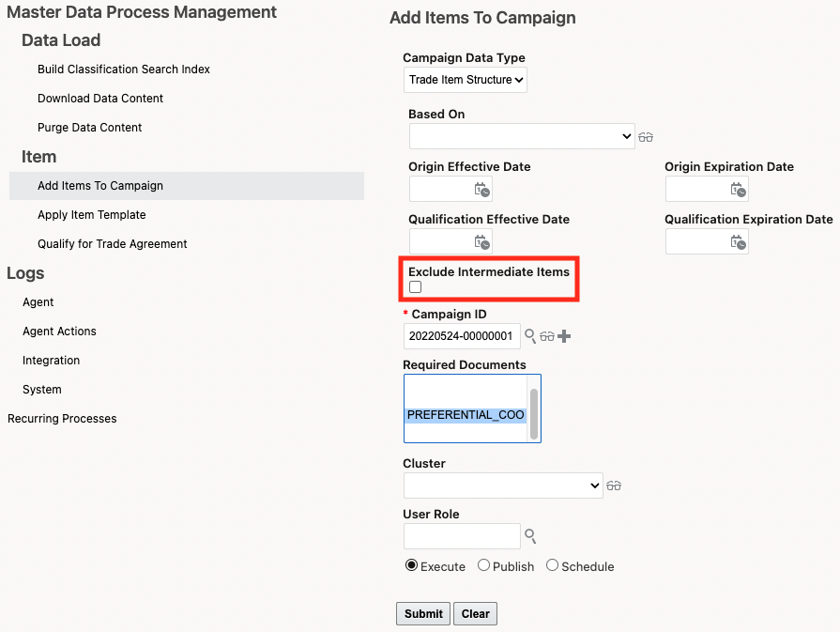Image resolution: width=840 pixels, height=632 pixels.
Task: Click glasses view icon beside Cluster
Action: tap(614, 486)
